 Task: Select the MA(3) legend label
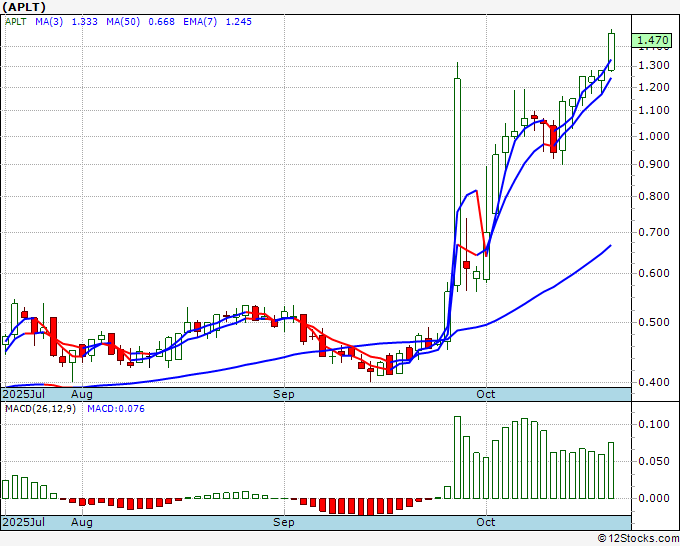pyautogui.click(x=49, y=22)
